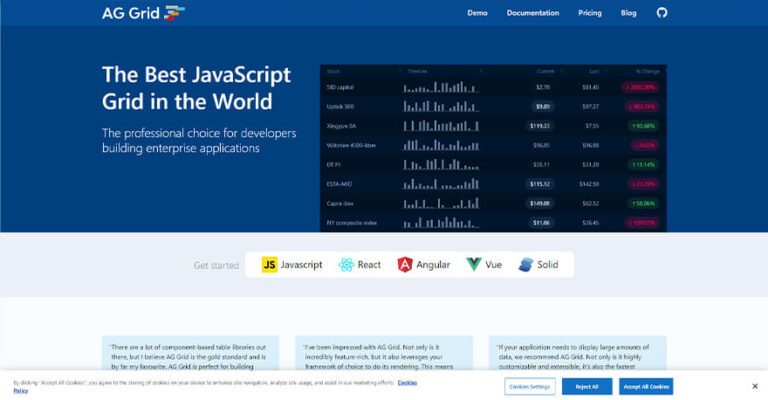
Task: Choose the React framework icon
Action: pyautogui.click(x=347, y=265)
